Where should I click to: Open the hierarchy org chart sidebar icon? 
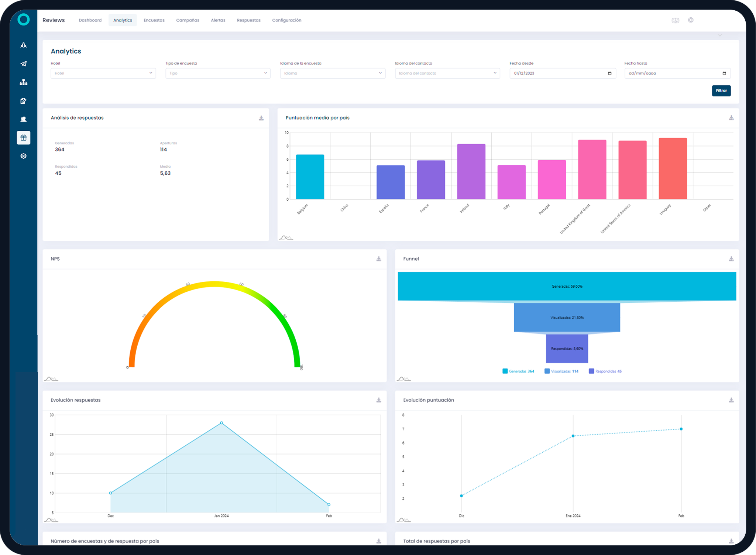tap(24, 82)
